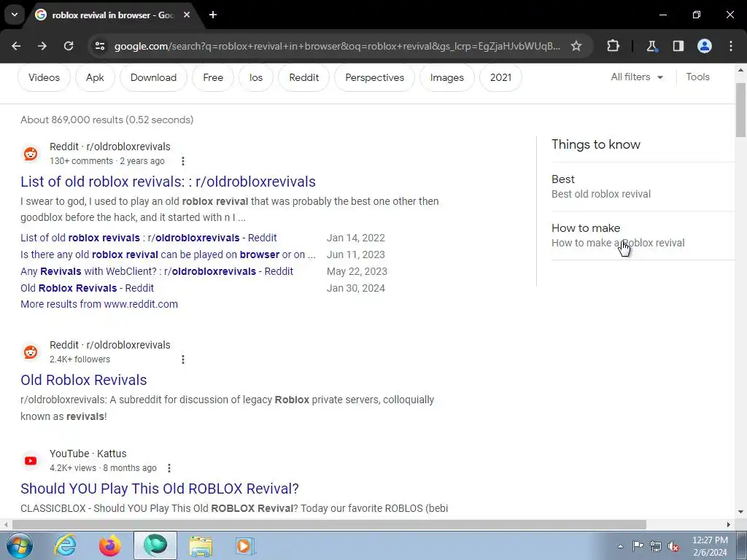The image size is (747, 560).
Task: Close the roblox revival search tab
Action: 187,15
